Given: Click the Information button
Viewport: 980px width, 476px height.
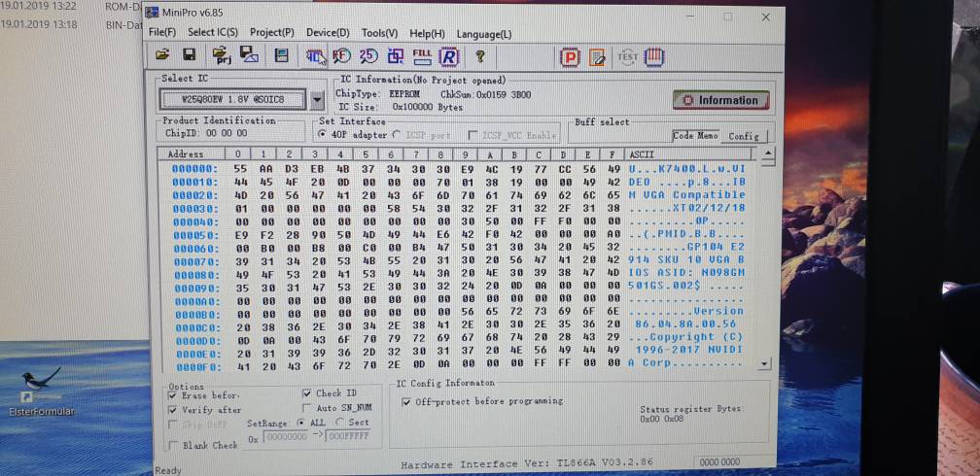Looking at the screenshot, I should pyautogui.click(x=720, y=100).
